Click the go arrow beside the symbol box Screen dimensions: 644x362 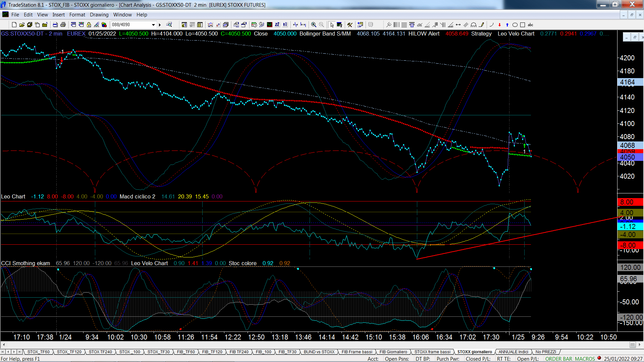click(x=160, y=25)
